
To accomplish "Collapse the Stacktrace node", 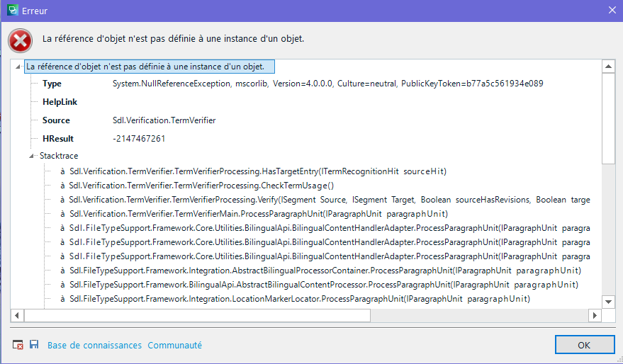I will [32, 156].
